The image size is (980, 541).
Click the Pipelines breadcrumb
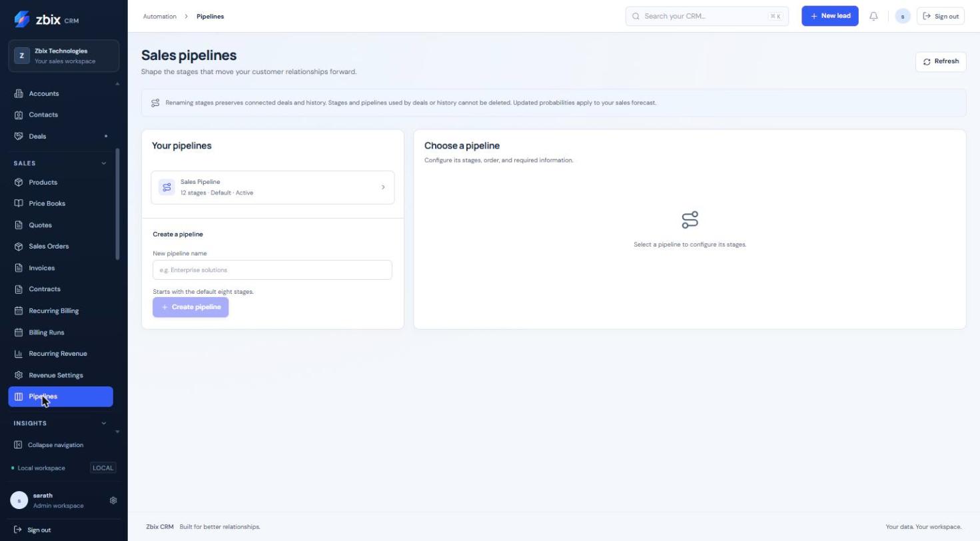coord(210,16)
